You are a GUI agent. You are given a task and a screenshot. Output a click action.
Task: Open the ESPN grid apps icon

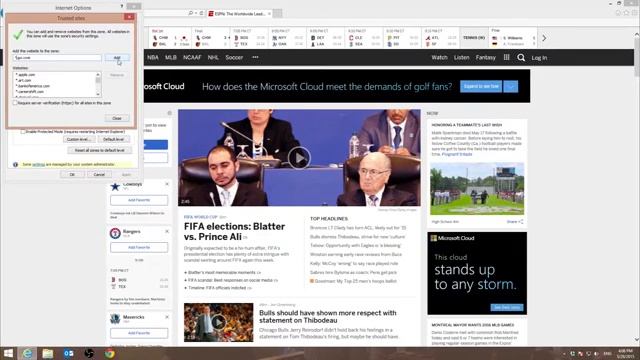pos(506,58)
